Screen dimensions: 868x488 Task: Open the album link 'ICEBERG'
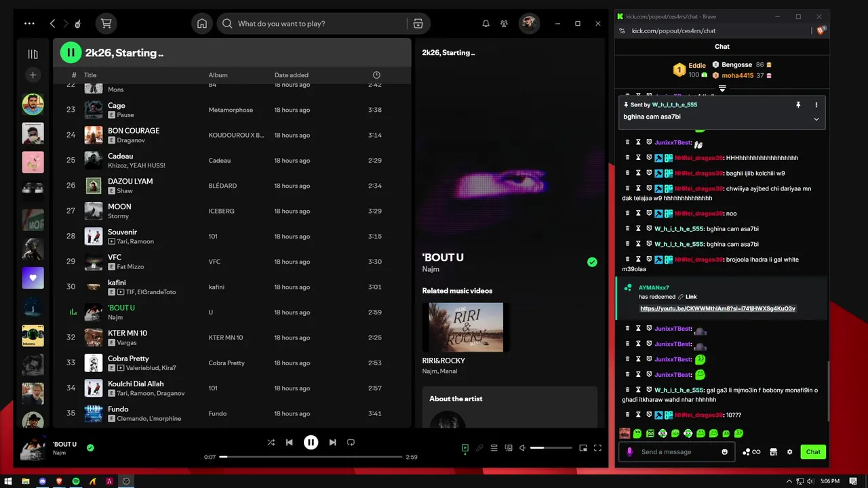pos(221,211)
